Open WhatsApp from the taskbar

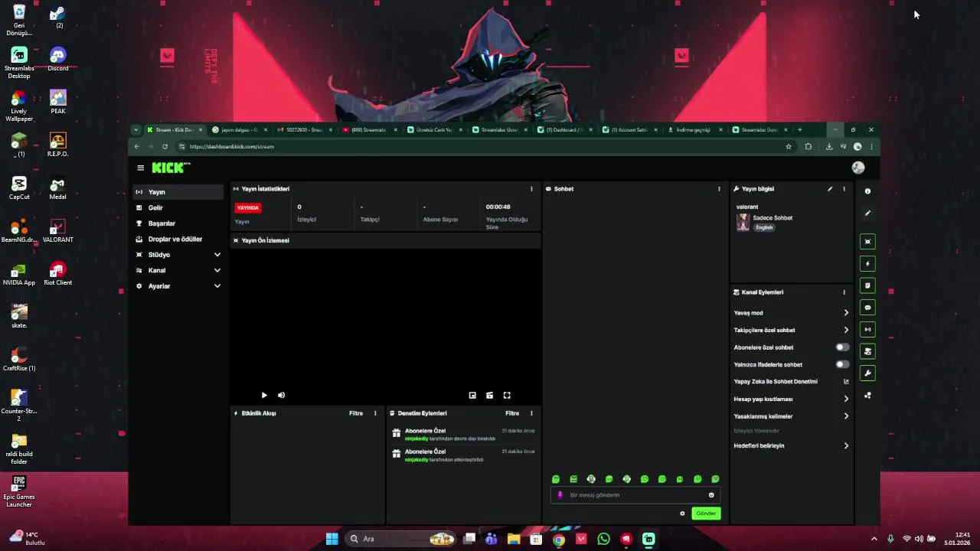pyautogui.click(x=603, y=539)
